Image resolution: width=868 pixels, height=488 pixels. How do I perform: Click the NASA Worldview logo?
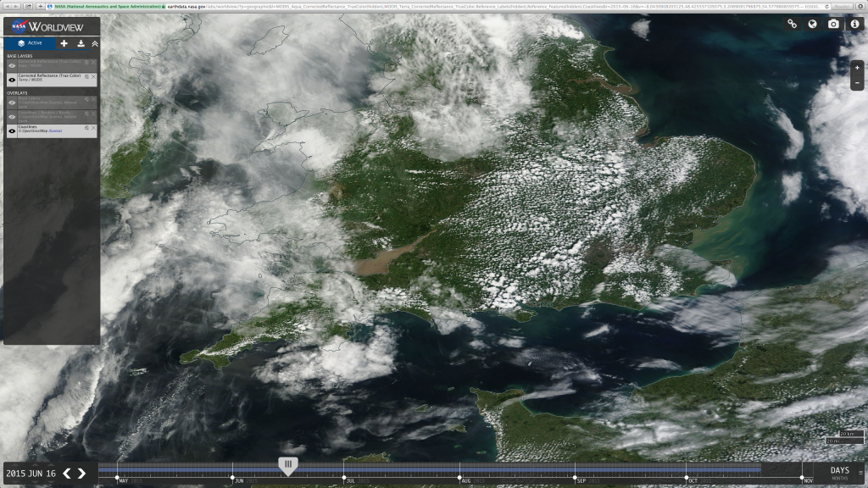click(x=47, y=26)
